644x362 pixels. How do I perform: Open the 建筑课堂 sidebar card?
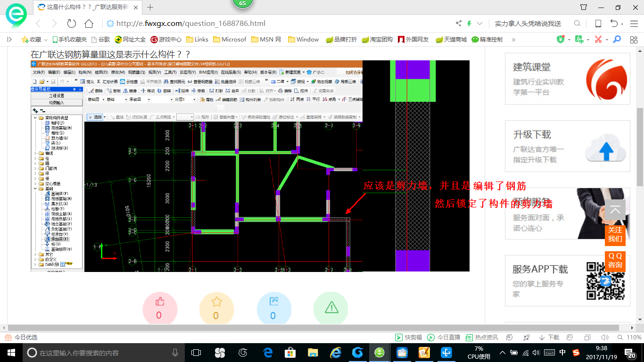pos(568,79)
